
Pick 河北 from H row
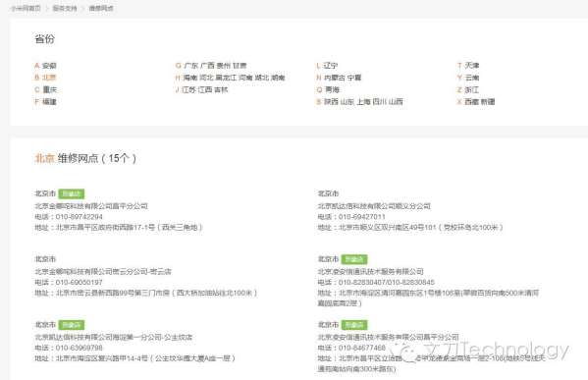tap(206, 78)
